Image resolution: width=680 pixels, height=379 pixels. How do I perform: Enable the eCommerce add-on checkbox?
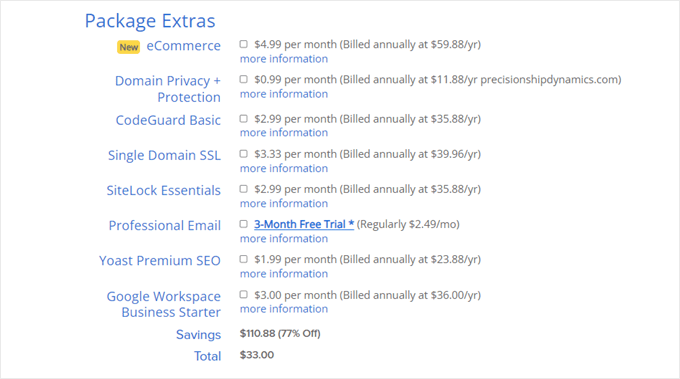244,44
